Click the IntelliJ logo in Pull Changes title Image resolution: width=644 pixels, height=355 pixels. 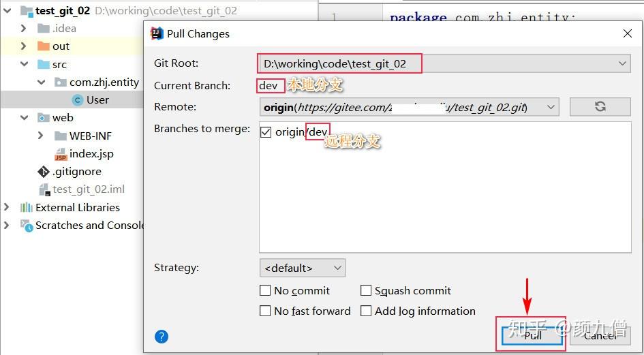point(157,33)
